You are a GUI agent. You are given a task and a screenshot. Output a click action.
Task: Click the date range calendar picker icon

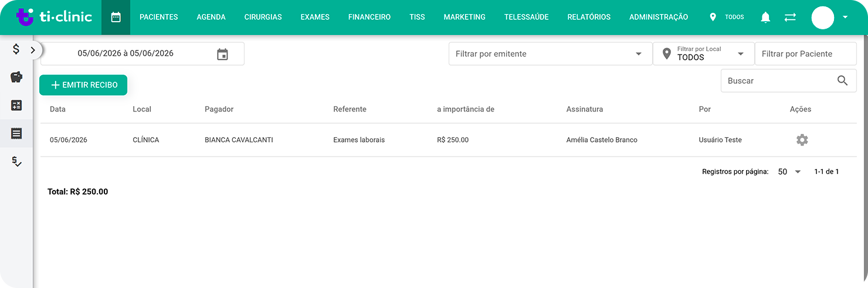tap(222, 54)
